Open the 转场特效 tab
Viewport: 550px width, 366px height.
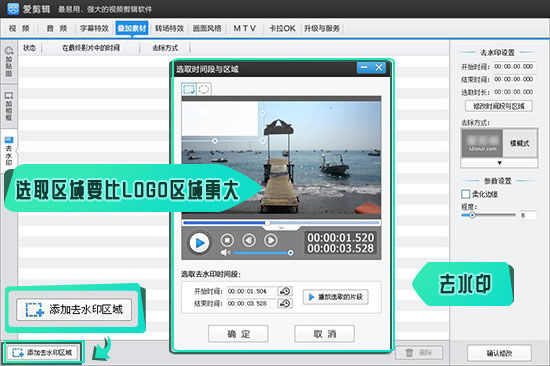point(169,28)
